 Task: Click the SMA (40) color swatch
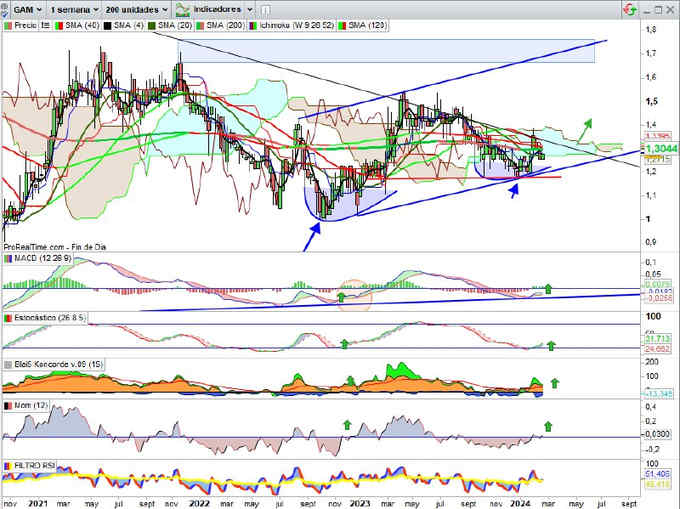point(59,26)
